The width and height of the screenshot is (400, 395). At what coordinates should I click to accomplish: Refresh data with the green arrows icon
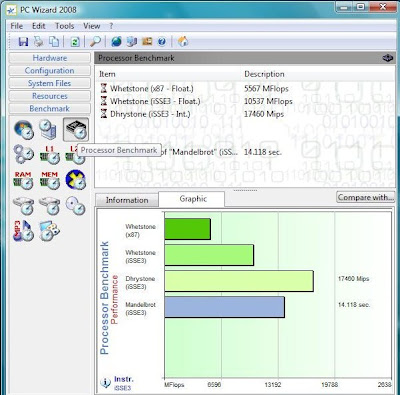click(x=75, y=42)
